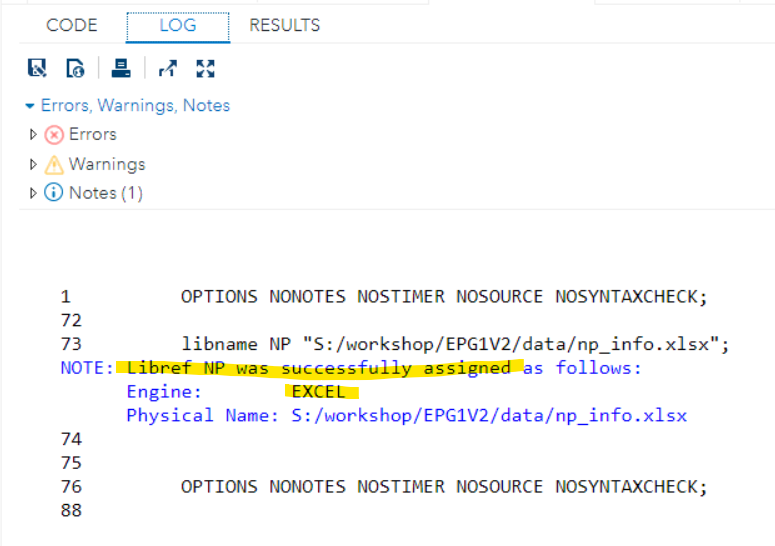Open the log in a new browser tab

point(167,68)
